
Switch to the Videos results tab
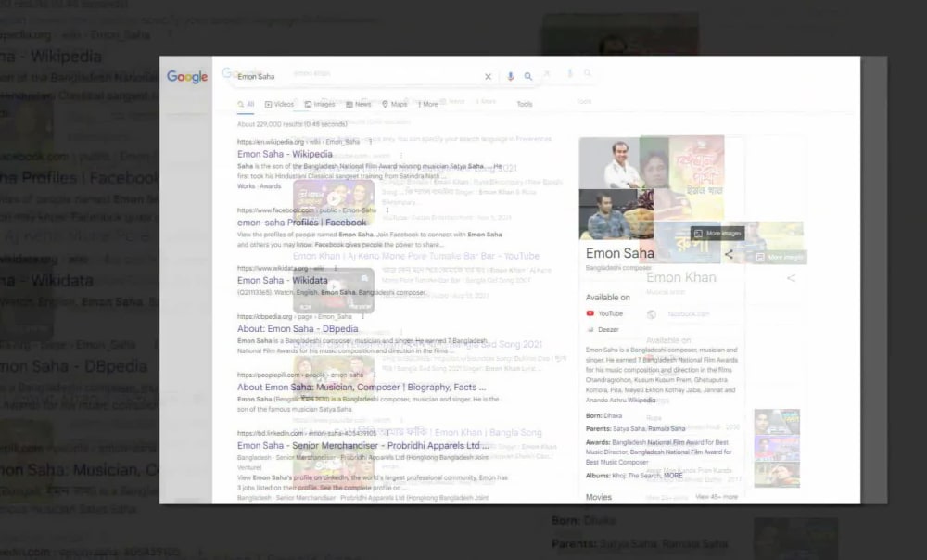280,104
